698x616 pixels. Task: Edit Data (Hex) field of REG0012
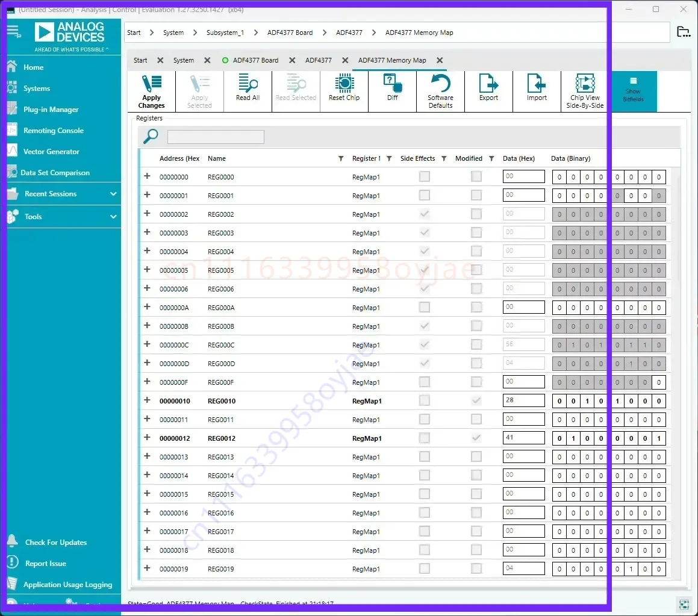pos(523,438)
